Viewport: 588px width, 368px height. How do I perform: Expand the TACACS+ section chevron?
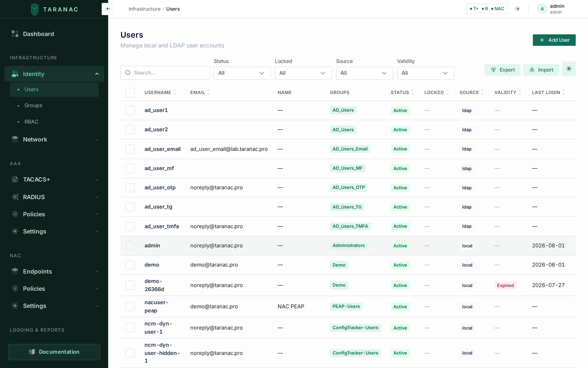click(x=97, y=180)
